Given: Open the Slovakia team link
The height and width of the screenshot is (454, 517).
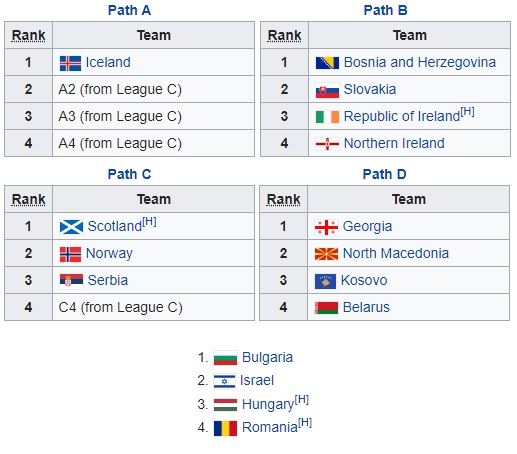Looking at the screenshot, I should (370, 89).
